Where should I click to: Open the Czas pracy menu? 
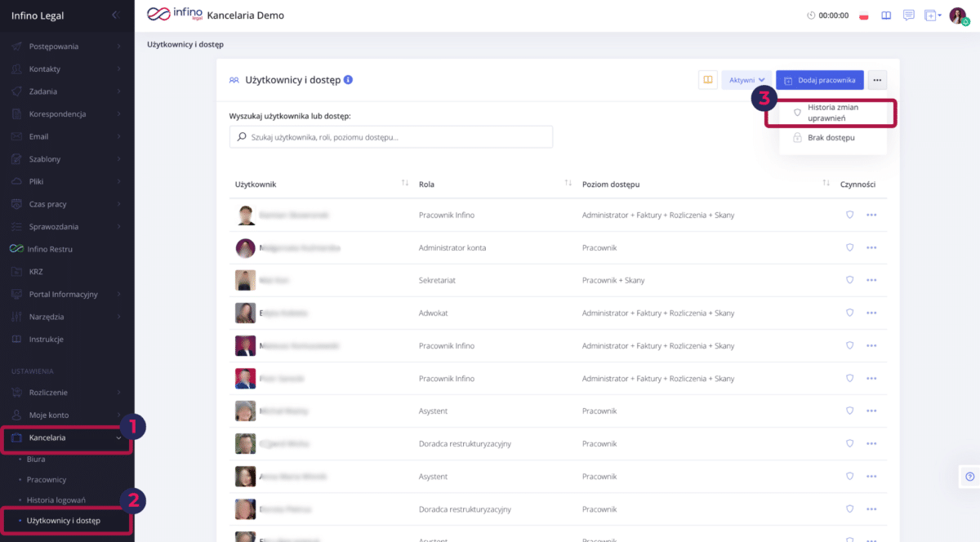click(x=67, y=204)
